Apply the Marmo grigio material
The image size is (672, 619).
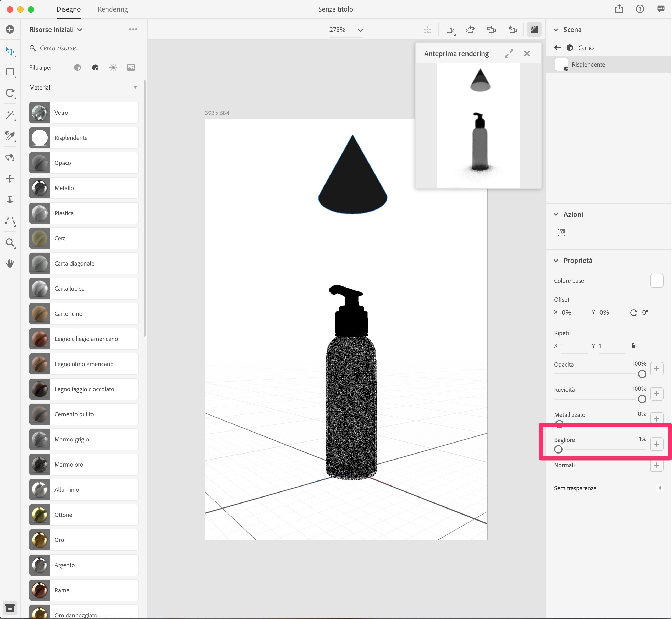[84, 439]
